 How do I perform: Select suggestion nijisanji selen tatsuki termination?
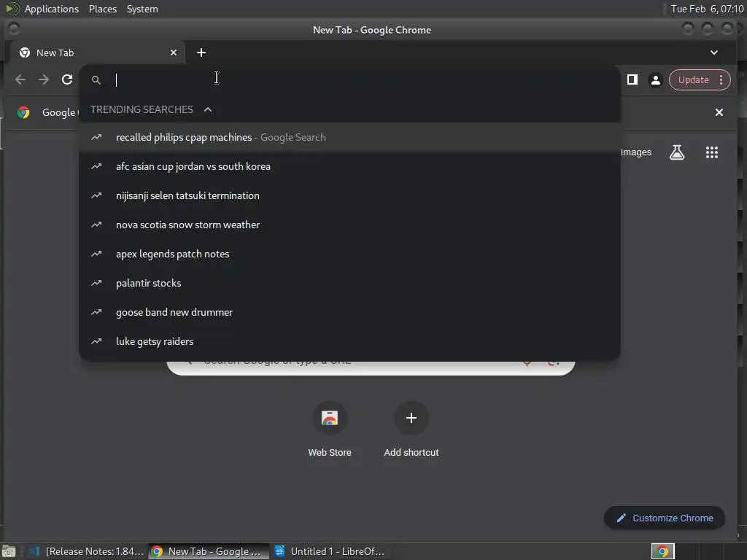[349, 195]
